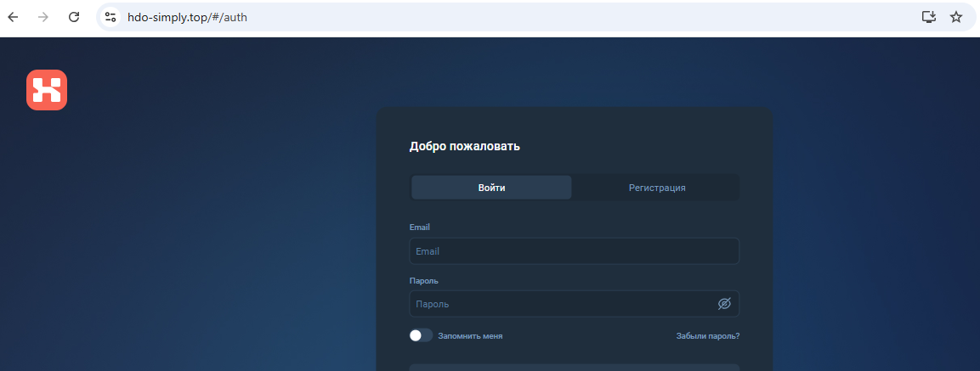The height and width of the screenshot is (371, 980).
Task: Click the browser back arrow
Action: pos(13,17)
